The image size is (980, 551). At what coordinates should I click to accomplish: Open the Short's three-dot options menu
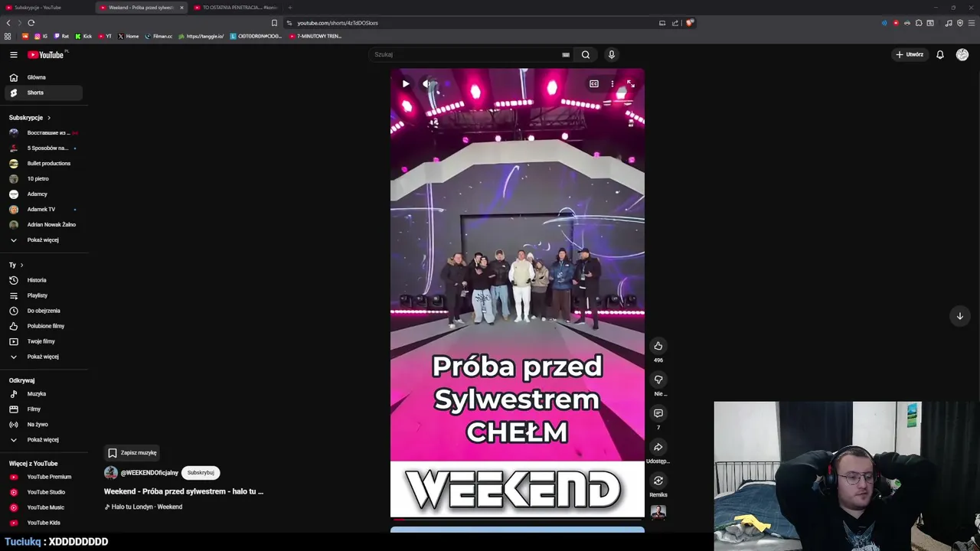[612, 83]
